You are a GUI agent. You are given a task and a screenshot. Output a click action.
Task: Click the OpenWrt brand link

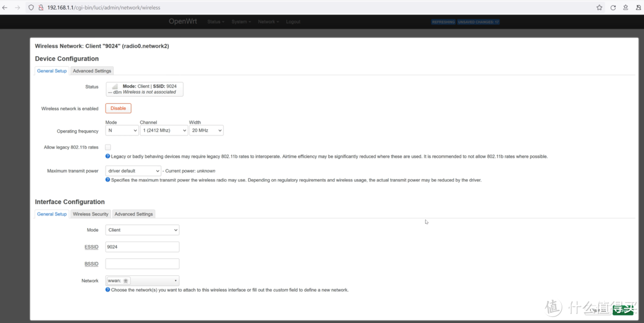pos(183,21)
